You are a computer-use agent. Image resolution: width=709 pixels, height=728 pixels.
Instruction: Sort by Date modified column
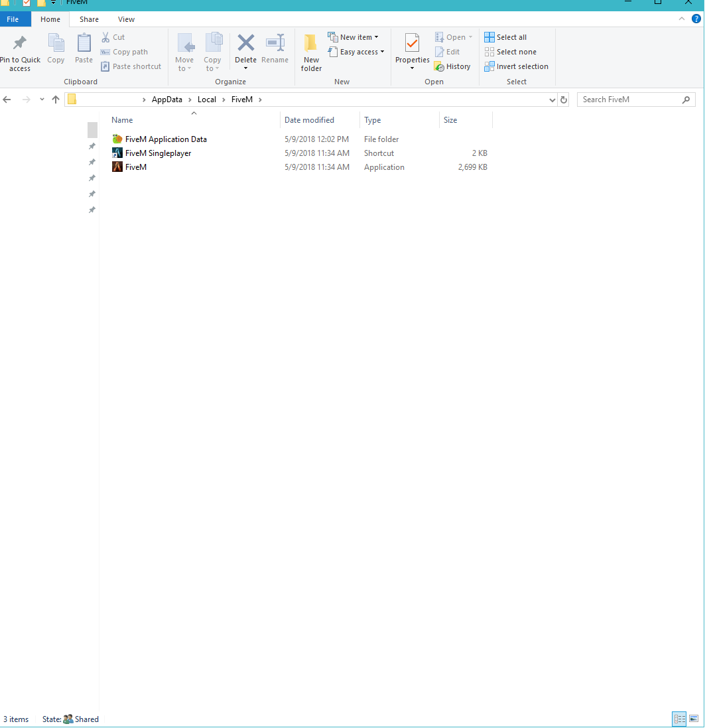[x=320, y=120]
